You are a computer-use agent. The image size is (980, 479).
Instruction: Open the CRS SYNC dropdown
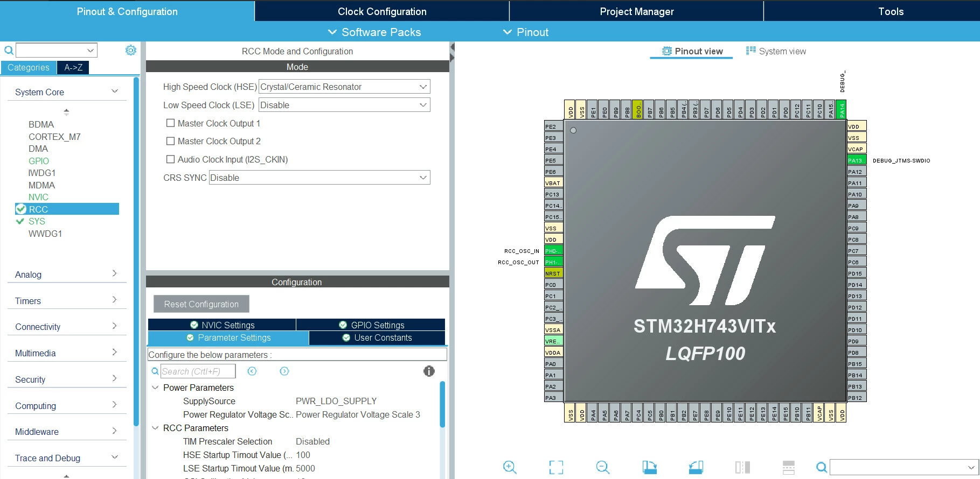[x=319, y=178]
